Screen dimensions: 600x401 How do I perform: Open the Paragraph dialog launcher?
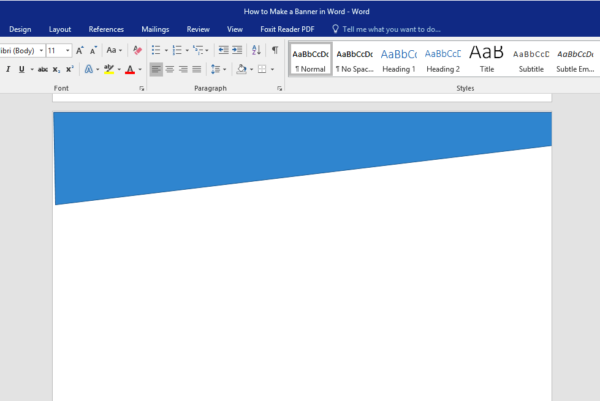coord(279,88)
